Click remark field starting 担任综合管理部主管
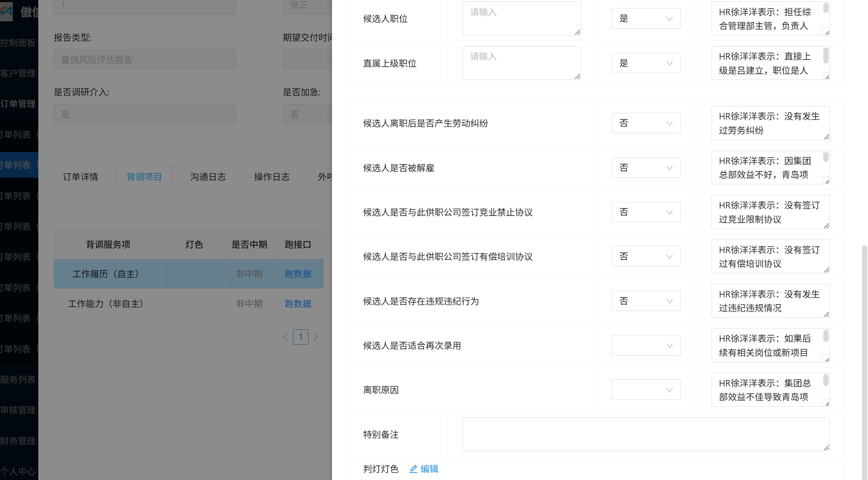Screen dimensions: 868x480 point(770,18)
